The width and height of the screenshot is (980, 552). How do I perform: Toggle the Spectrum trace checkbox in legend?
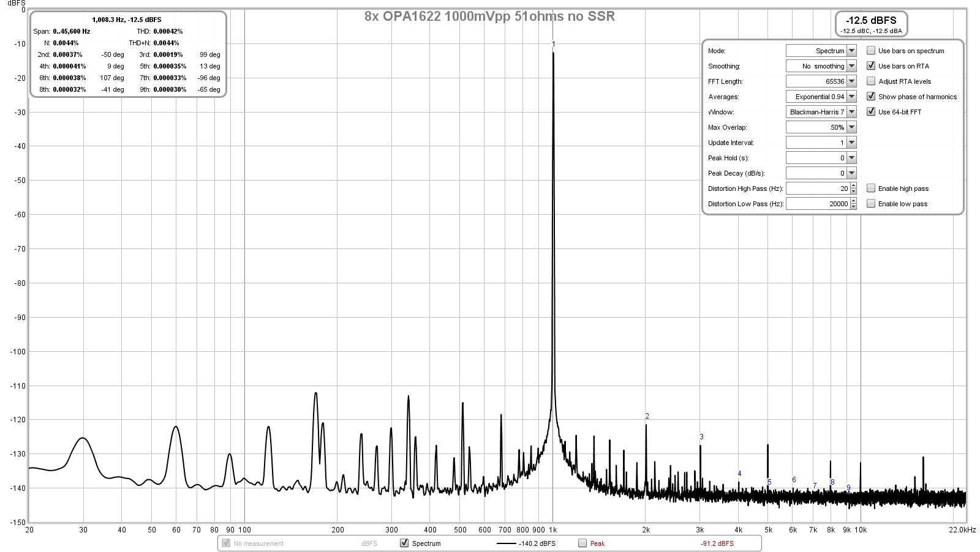(x=404, y=543)
